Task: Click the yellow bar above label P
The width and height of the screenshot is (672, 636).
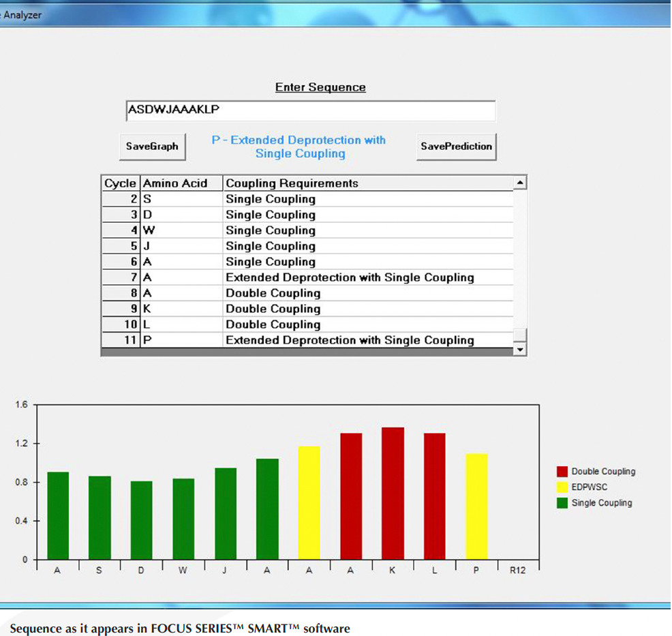Action: point(476,506)
